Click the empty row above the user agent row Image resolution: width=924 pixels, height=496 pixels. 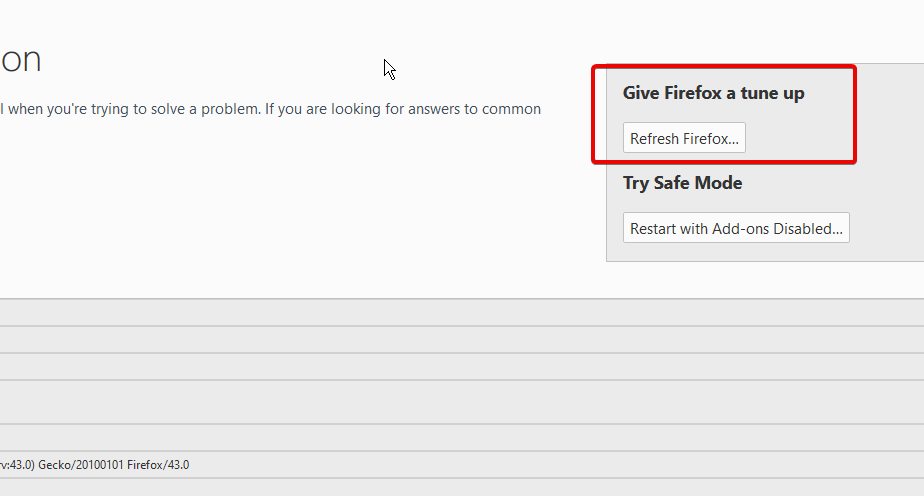point(300,438)
